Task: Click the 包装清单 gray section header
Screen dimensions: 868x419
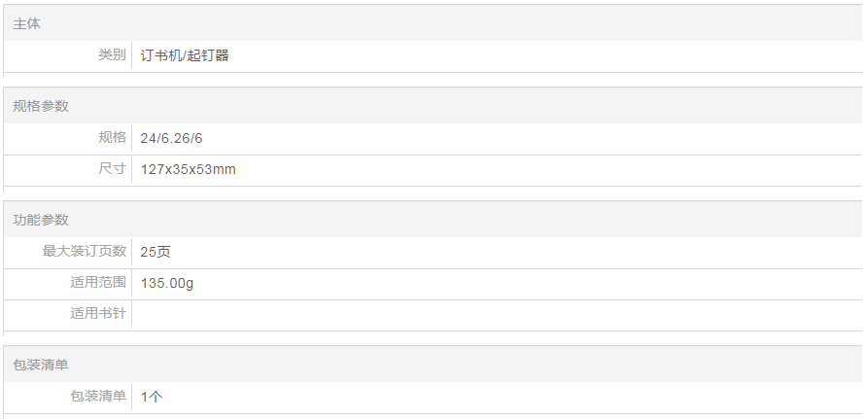Action: pos(41,365)
